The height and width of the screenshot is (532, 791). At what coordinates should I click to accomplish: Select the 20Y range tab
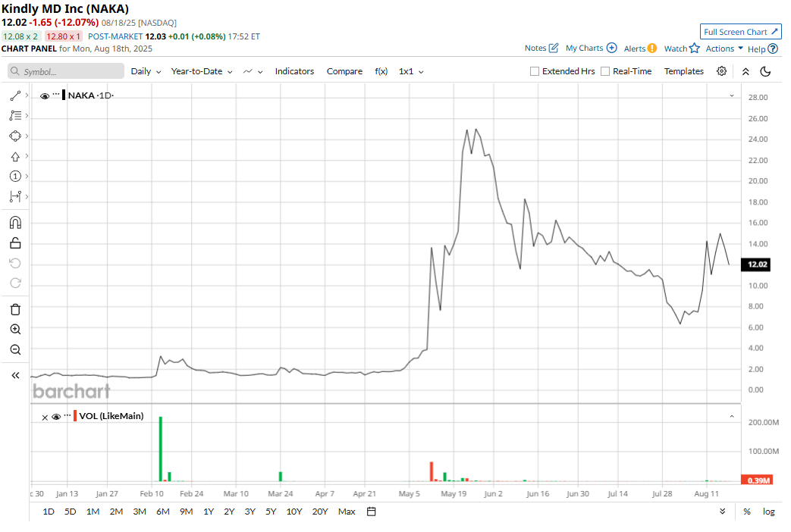tap(320, 512)
